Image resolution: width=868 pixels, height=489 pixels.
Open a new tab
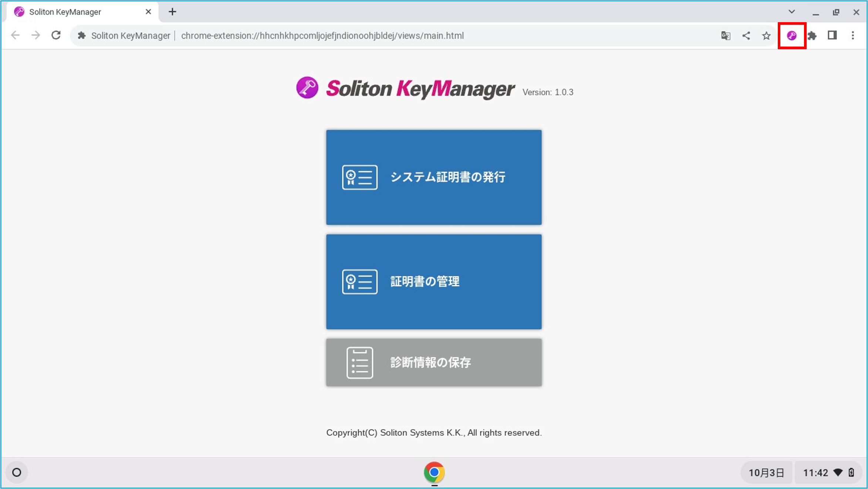coord(172,12)
